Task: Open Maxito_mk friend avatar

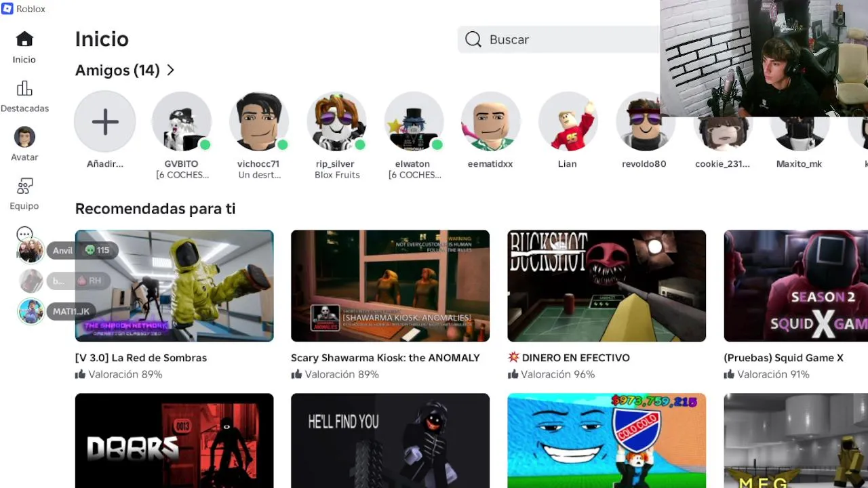Action: [x=800, y=134]
